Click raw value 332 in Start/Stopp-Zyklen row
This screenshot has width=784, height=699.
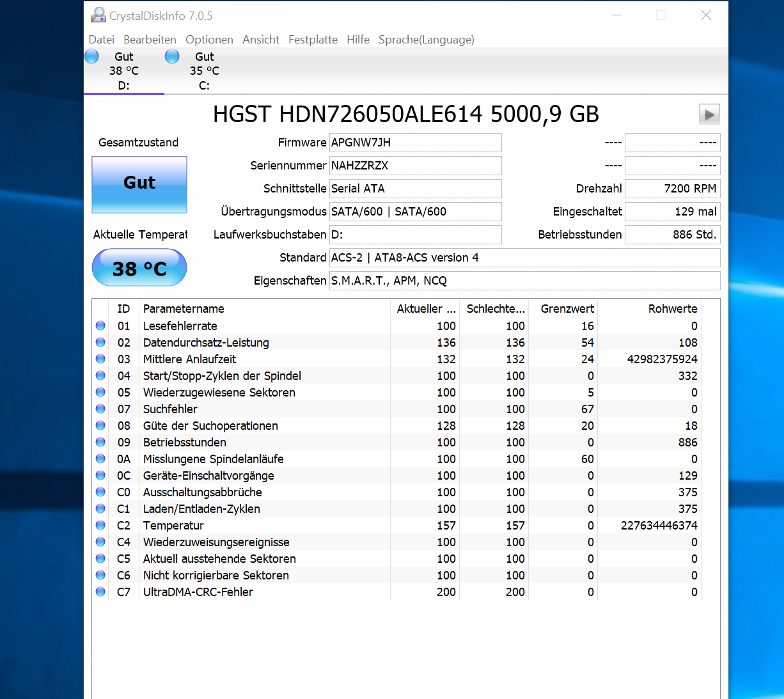tap(688, 376)
